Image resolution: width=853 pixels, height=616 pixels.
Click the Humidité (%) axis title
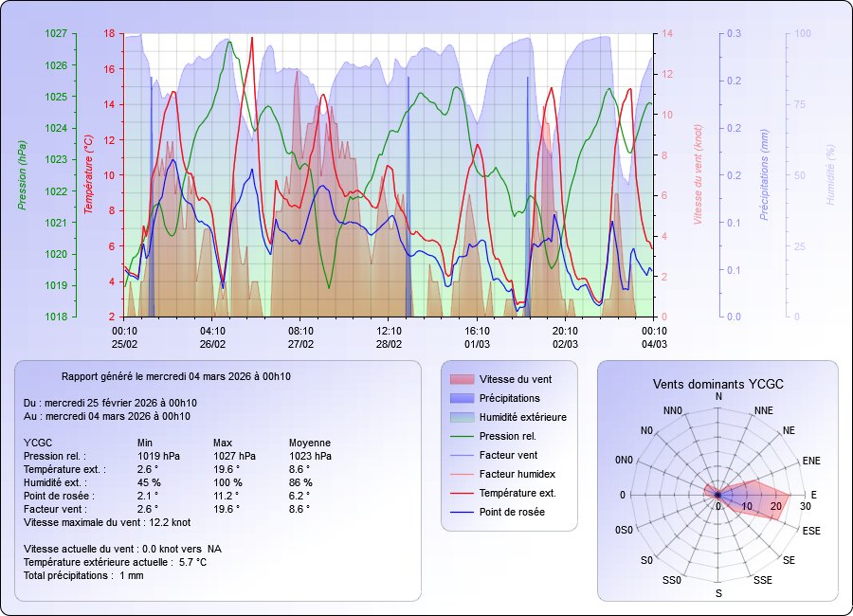click(830, 174)
